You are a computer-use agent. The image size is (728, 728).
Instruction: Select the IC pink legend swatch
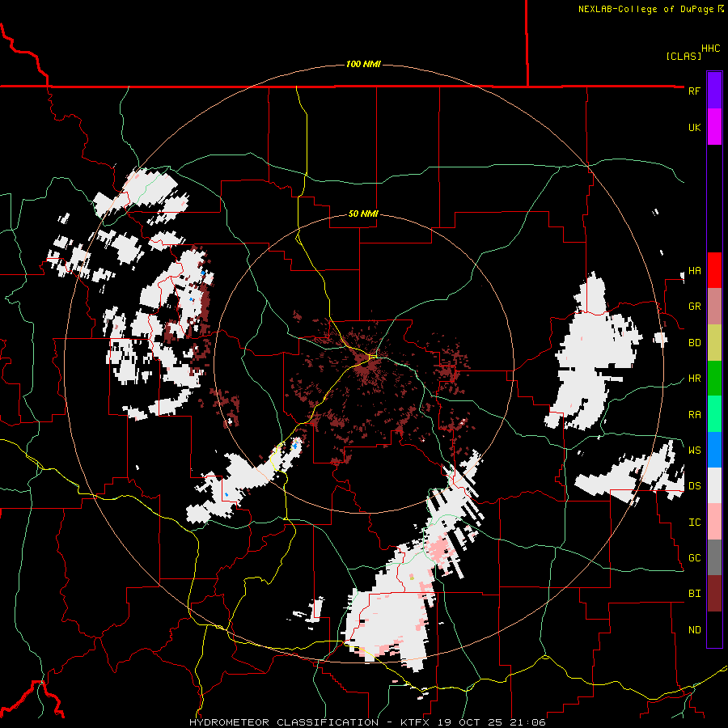714,522
